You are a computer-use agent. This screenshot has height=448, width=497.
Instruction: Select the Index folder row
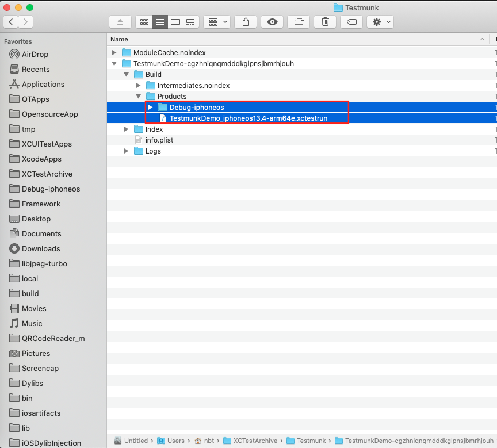[302, 129]
